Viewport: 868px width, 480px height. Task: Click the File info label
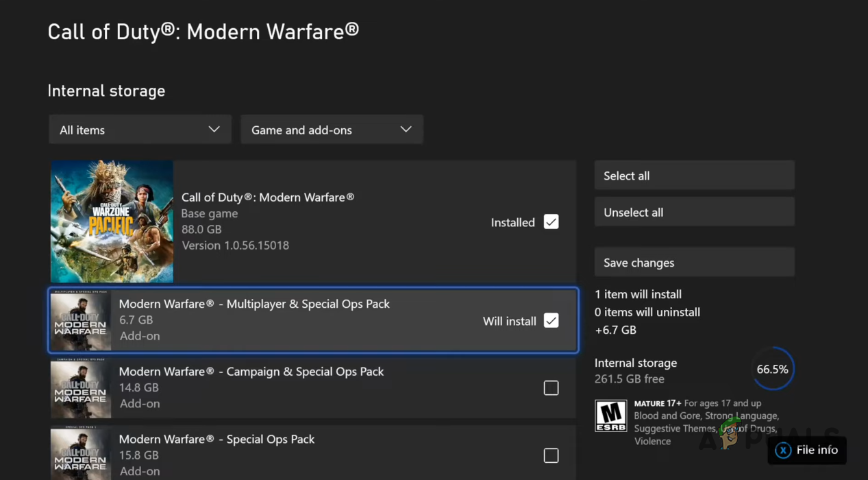pos(817,450)
